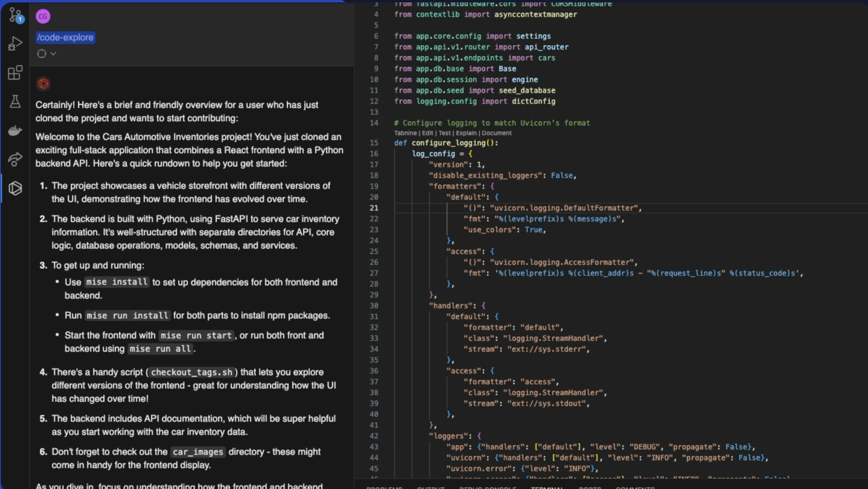
Task: Select the Tabnine activity bar icon
Action: click(15, 188)
